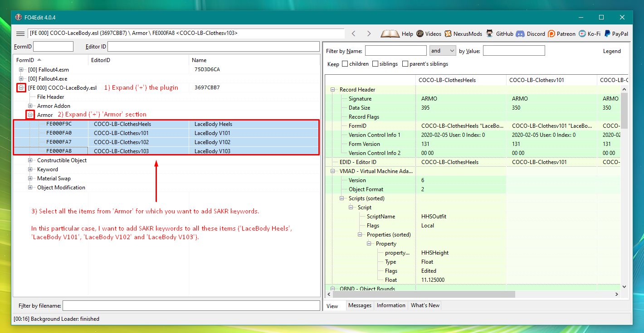Click the FormID search field
The image size is (644, 333).
tap(53, 46)
